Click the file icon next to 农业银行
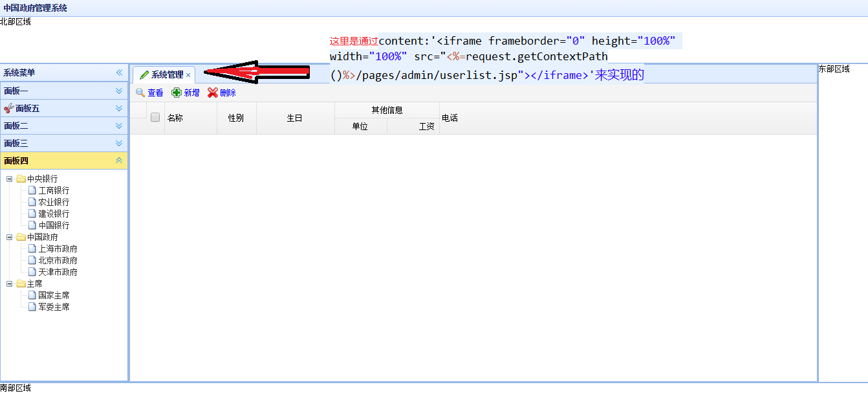The height and width of the screenshot is (411, 868). 32,202
